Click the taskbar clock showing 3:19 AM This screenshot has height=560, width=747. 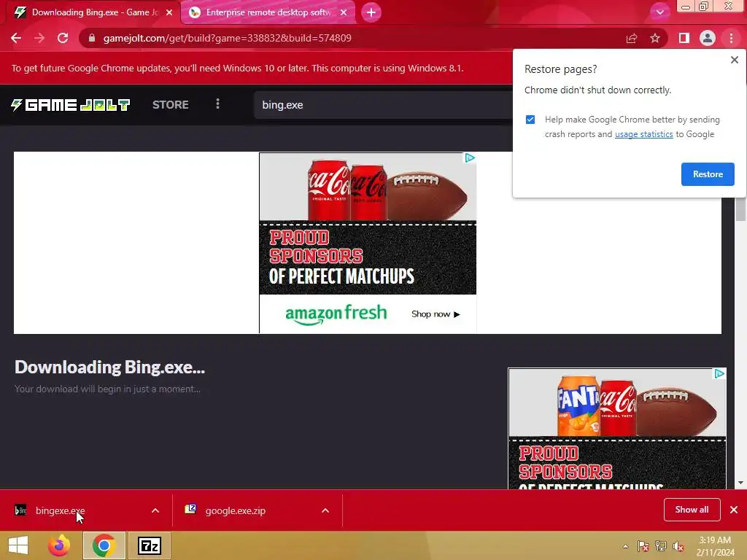tap(715, 546)
